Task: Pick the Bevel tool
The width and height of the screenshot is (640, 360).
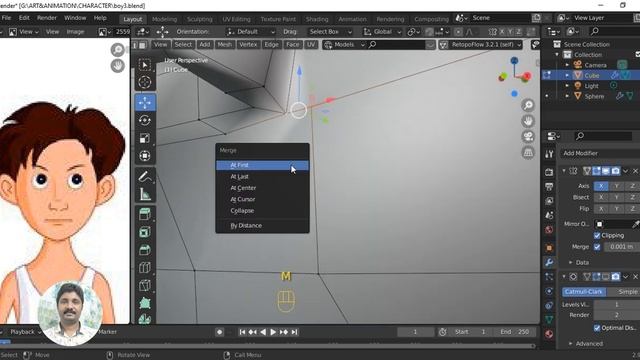Action: [145, 250]
